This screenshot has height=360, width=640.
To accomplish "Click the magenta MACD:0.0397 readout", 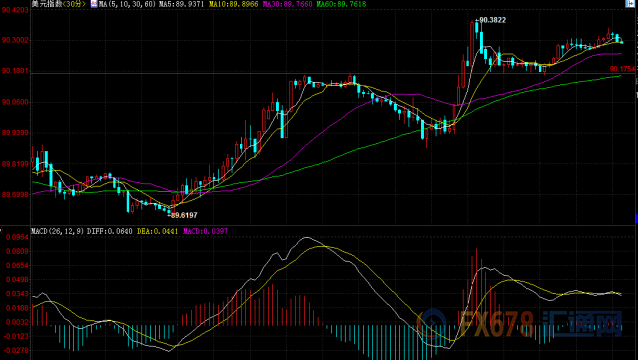I will 205,231.
